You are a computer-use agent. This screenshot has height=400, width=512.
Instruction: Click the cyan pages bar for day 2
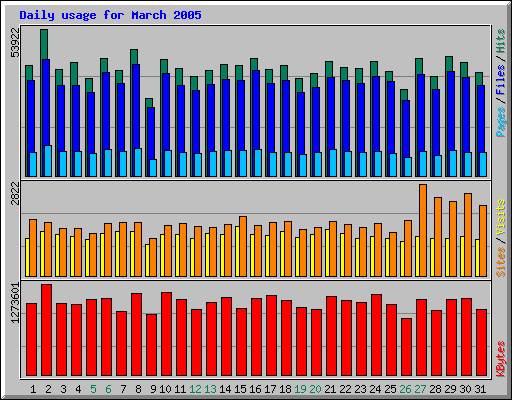tap(48, 161)
